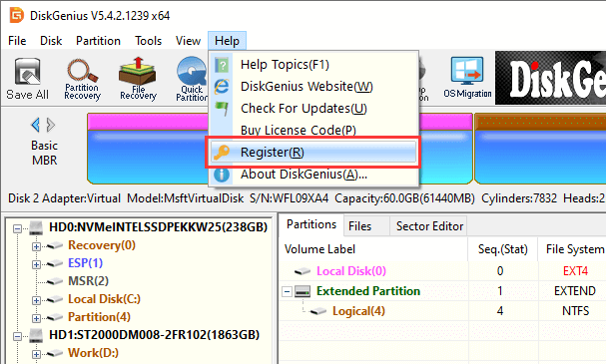Choose Register(R) from the Help menu
Image resolution: width=606 pixels, height=364 pixels.
[x=313, y=153]
